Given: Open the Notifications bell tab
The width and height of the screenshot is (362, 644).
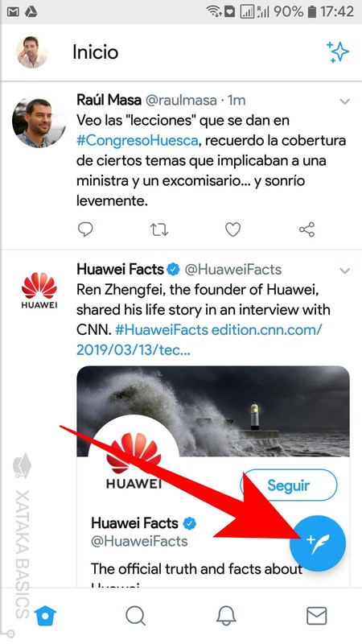Looking at the screenshot, I should [226, 616].
